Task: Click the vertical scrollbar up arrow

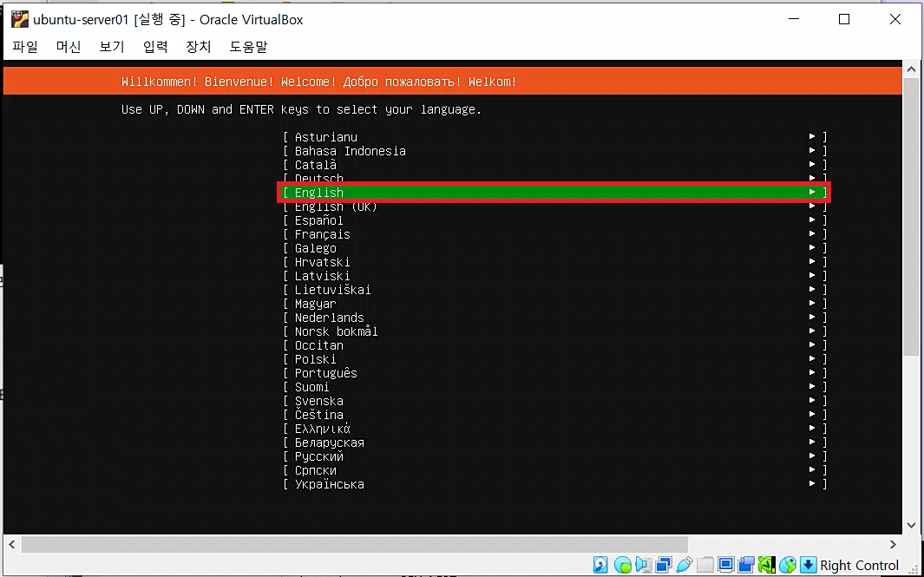Action: [911, 69]
